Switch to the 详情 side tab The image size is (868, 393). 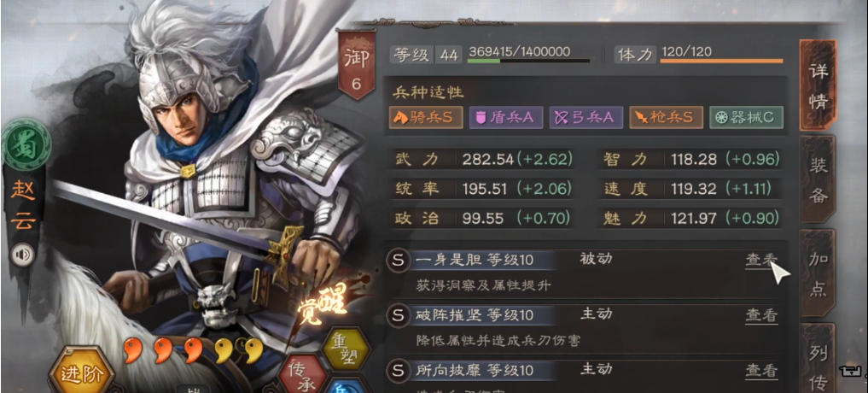818,86
